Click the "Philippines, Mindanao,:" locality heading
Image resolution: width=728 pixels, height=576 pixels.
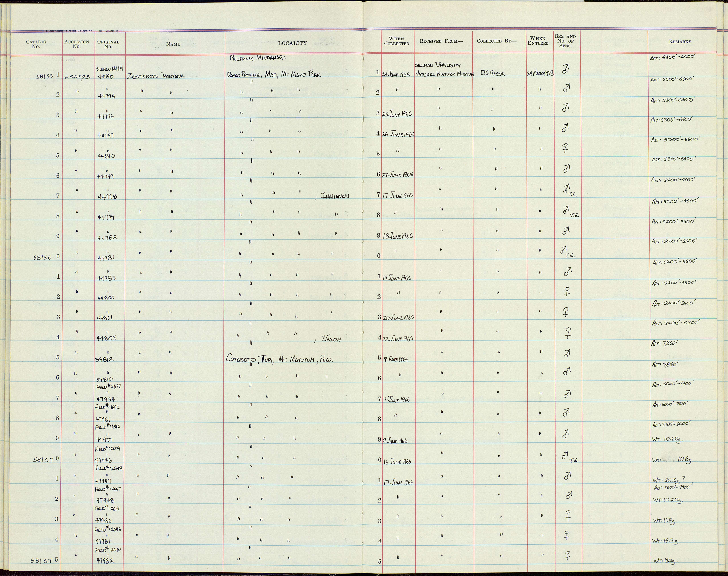coord(258,58)
